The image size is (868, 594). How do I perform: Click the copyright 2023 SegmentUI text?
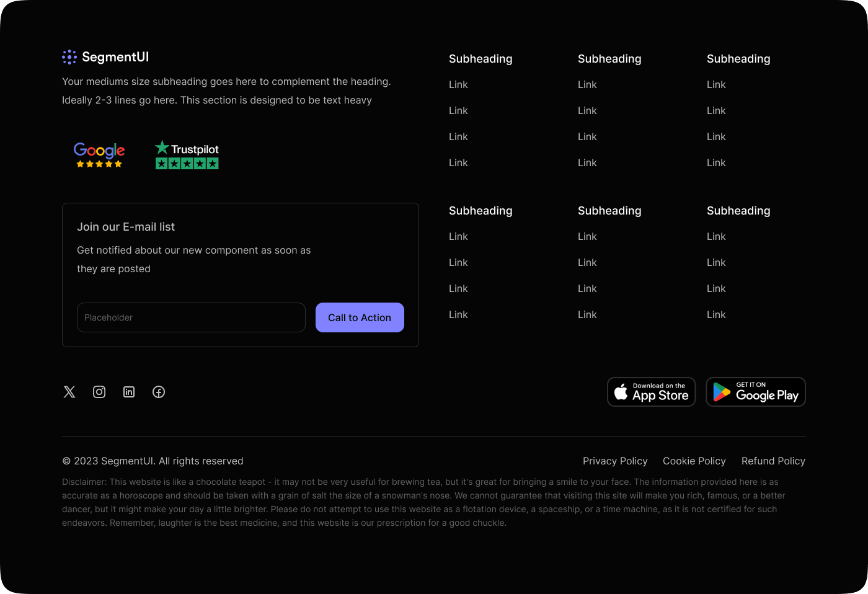pyautogui.click(x=152, y=461)
